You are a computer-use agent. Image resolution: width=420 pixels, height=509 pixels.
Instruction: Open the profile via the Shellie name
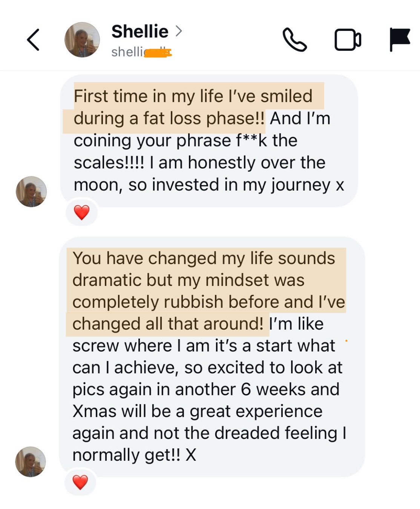[x=140, y=31]
